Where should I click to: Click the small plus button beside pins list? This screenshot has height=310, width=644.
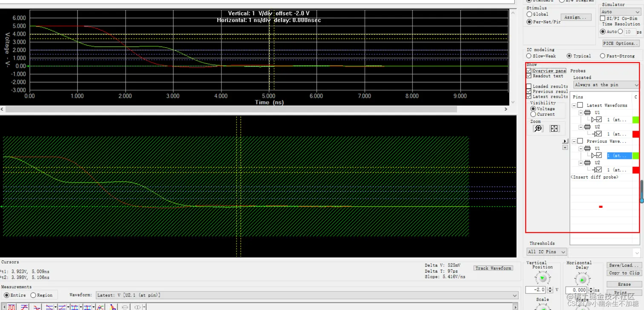pyautogui.click(x=565, y=147)
